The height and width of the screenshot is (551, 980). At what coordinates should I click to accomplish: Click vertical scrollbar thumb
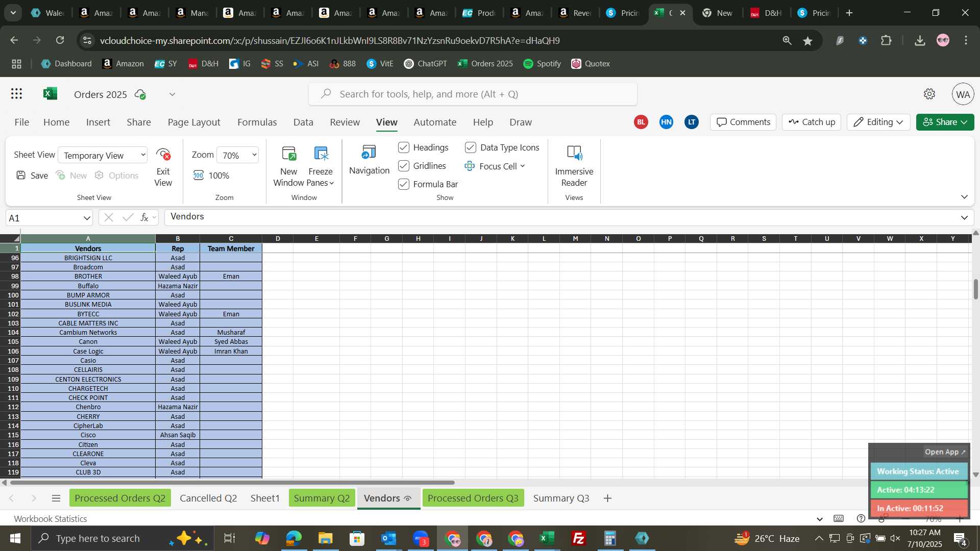pos(975,289)
